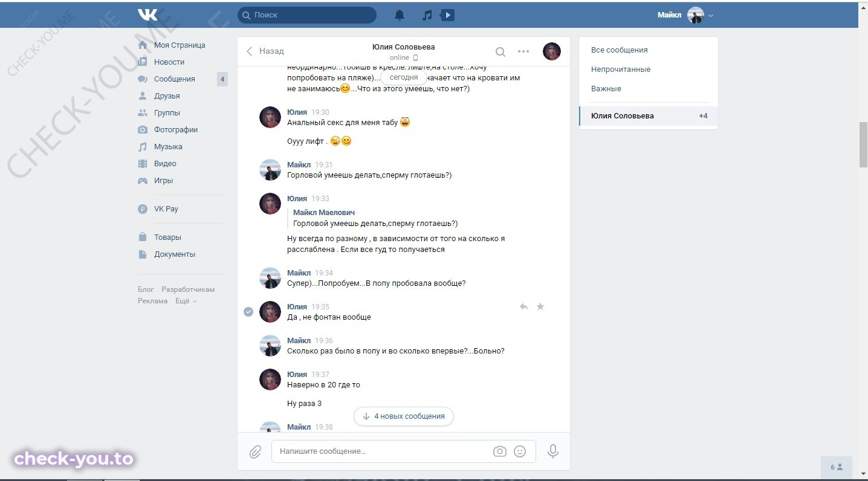Screen dimensions: 868x481
Task: Click the Сообщения unread counter badge 4
Action: [222, 79]
